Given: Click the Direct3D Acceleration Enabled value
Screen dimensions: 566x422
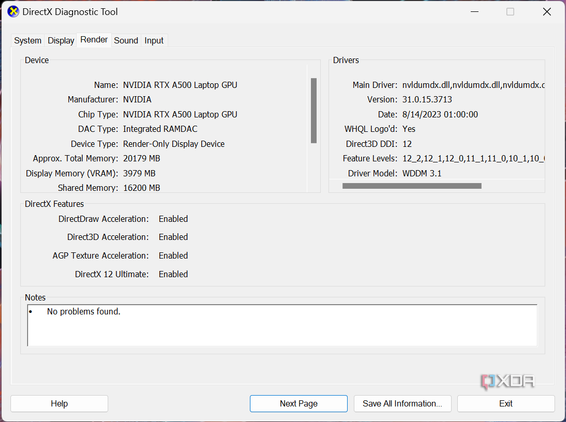Looking at the screenshot, I should click(173, 237).
